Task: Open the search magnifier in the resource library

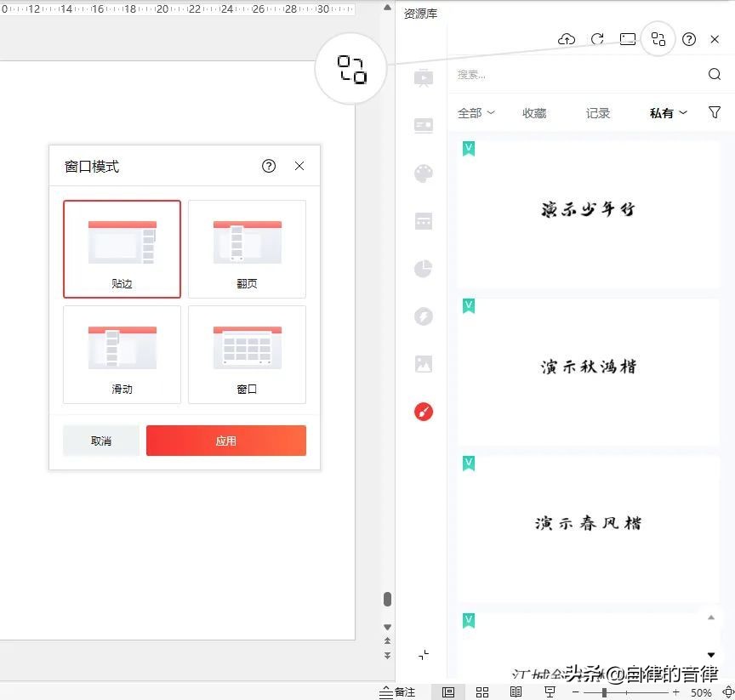Action: click(x=714, y=74)
